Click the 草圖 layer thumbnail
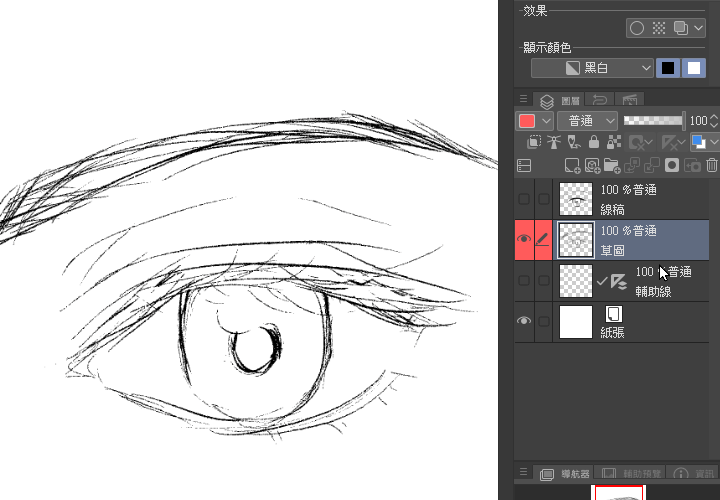This screenshot has height=500, width=720. 576,240
